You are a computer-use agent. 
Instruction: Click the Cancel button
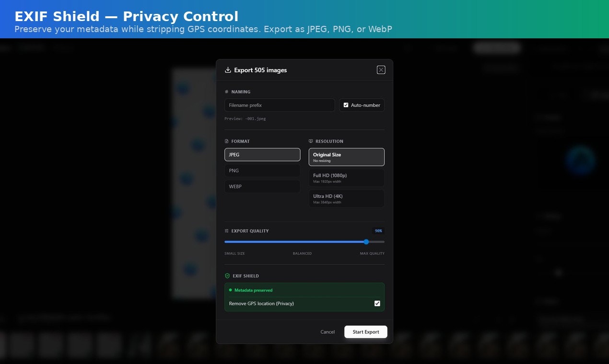[328, 332]
